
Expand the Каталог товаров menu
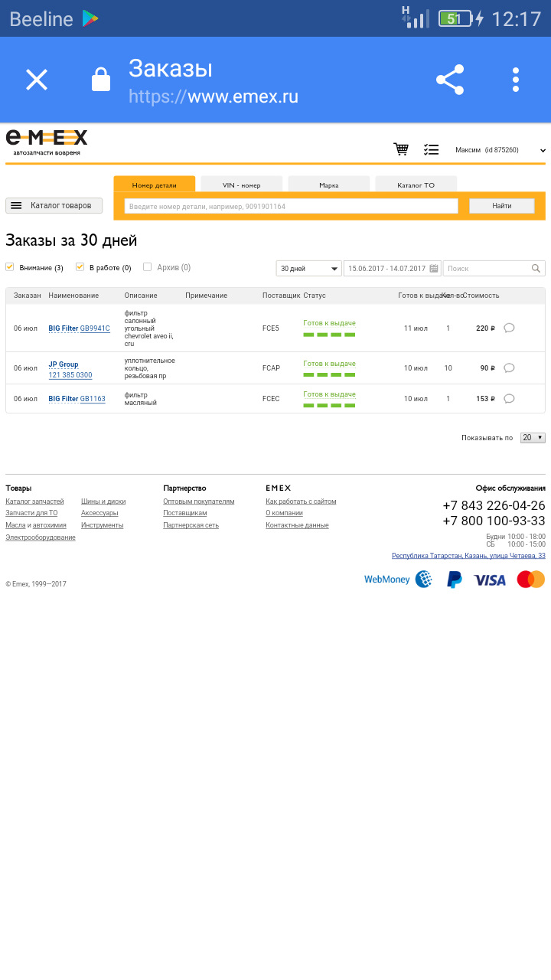(x=54, y=205)
